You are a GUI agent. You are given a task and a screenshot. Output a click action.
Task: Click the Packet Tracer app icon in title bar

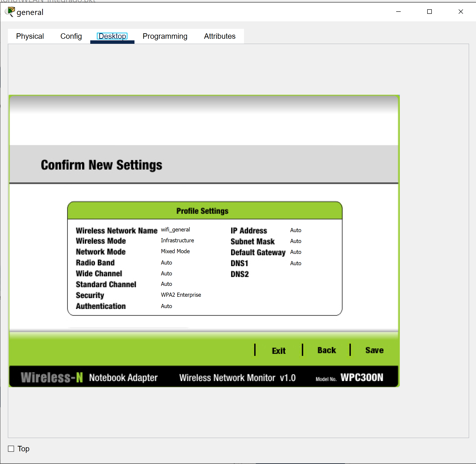coord(10,12)
